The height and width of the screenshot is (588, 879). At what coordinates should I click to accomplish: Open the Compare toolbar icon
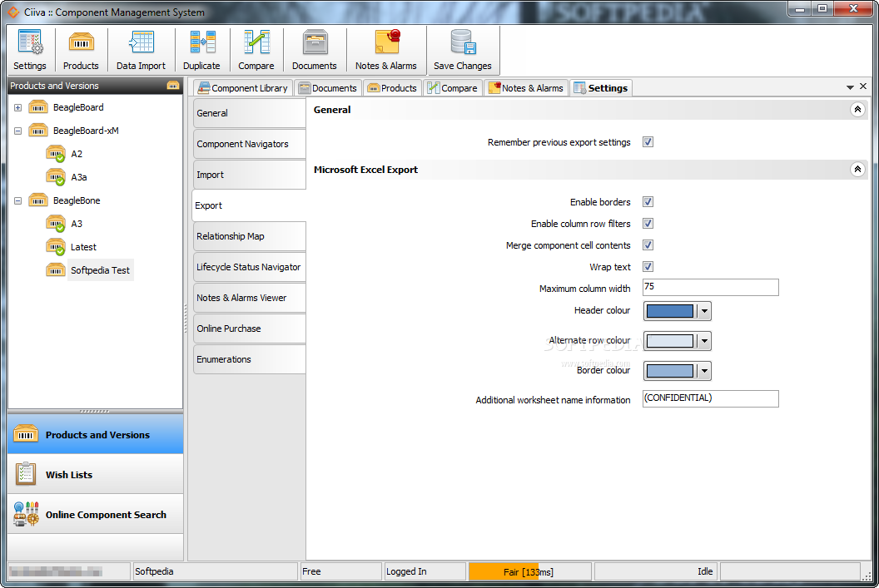click(256, 42)
